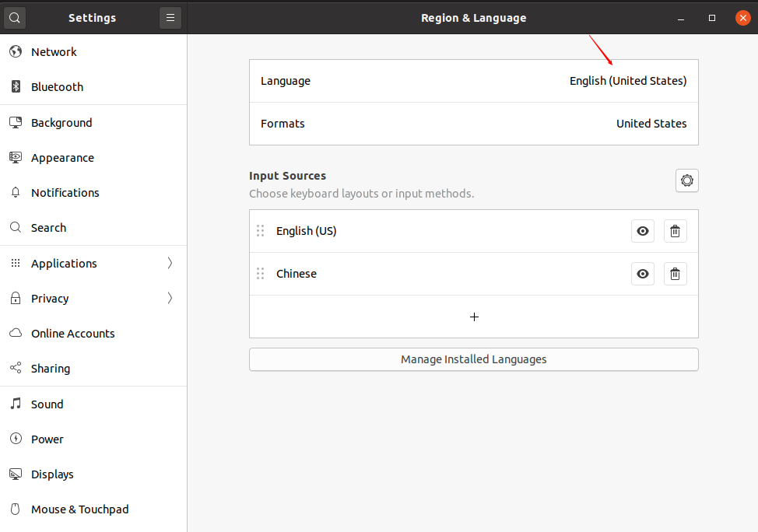Click the Power icon in sidebar
Viewport: 758px width, 532px height.
[16, 439]
